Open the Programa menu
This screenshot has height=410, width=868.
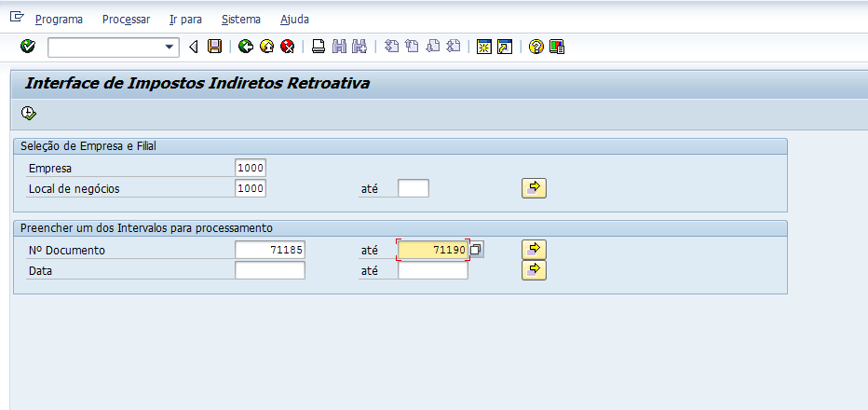point(59,20)
